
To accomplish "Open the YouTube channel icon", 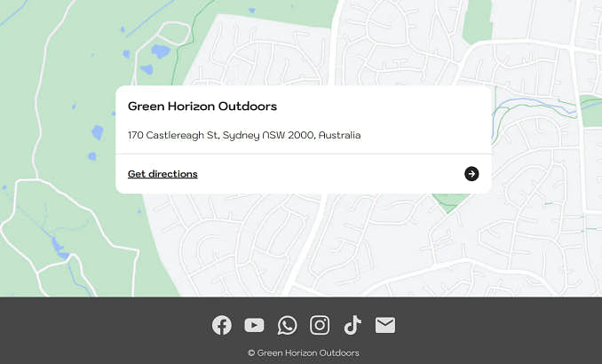I will [254, 325].
